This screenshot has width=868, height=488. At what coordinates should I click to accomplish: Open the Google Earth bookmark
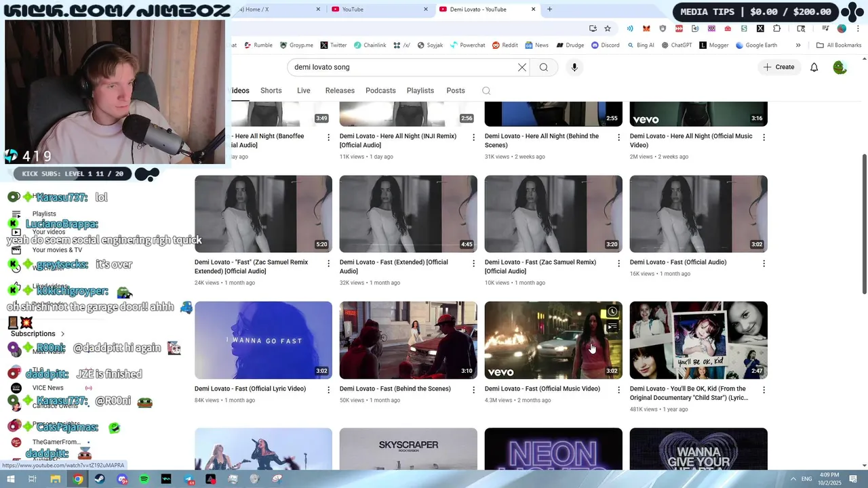coord(756,45)
